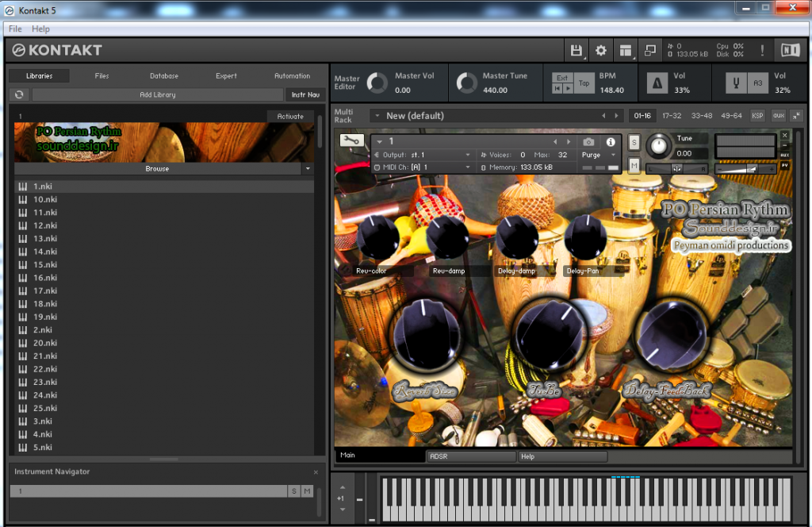Open the ADSR instrument tab
This screenshot has width=812, height=527.
coord(471,456)
